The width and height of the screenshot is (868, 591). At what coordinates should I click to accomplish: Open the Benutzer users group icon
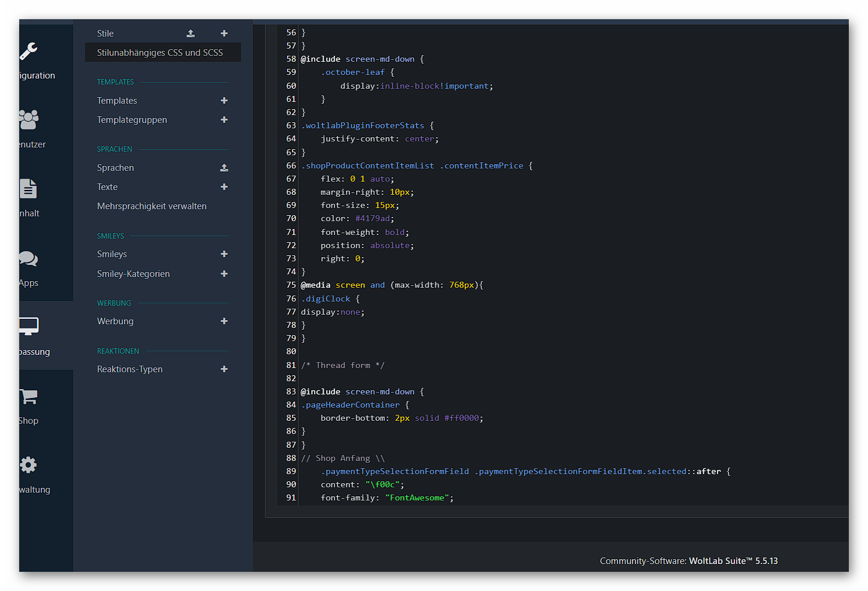29,120
